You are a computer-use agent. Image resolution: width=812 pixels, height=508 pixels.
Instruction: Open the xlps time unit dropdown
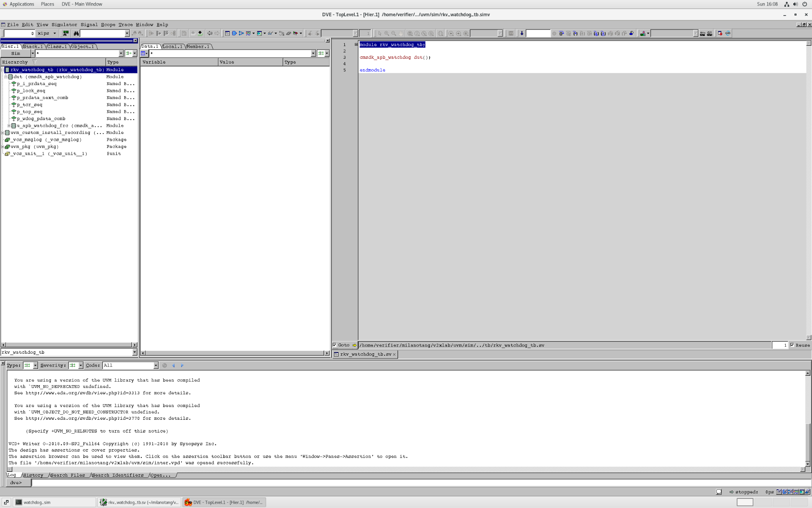coord(54,33)
